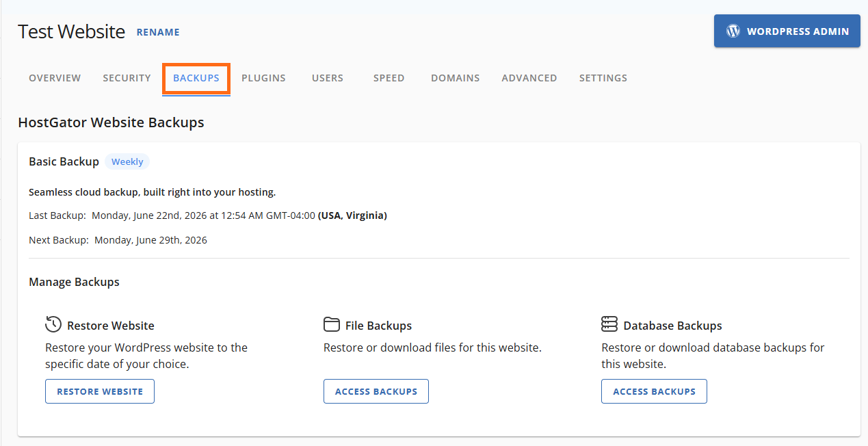Viewport: 868px width, 446px height.
Task: Go to the Advanced tab
Action: pyautogui.click(x=529, y=78)
